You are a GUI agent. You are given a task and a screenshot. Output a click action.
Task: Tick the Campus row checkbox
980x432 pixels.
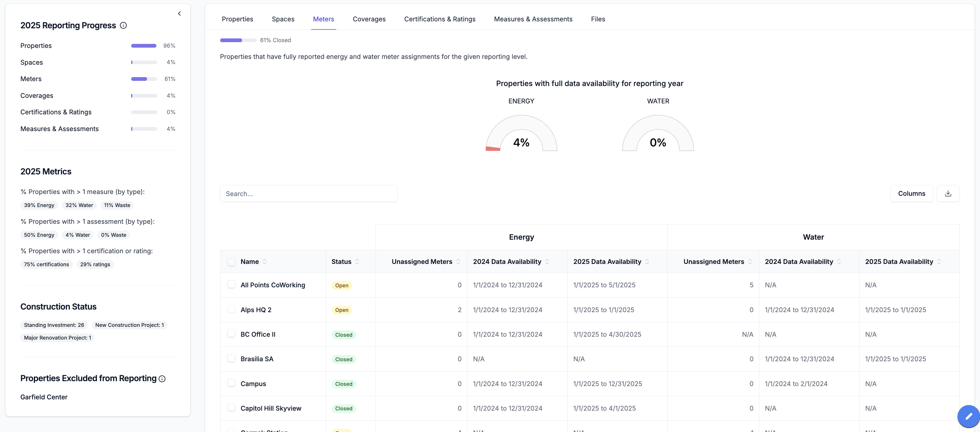pyautogui.click(x=231, y=383)
